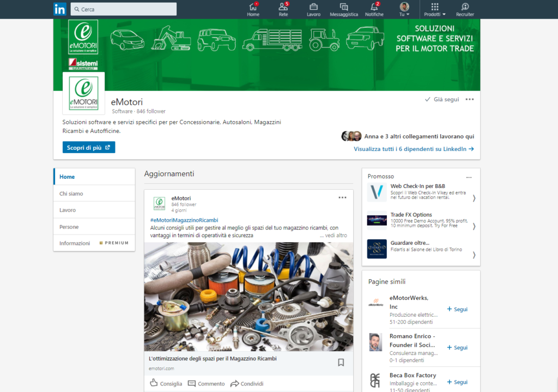This screenshot has height=392, width=558.
Task: Click chevron next to Web Check-In ad
Action: (474, 198)
